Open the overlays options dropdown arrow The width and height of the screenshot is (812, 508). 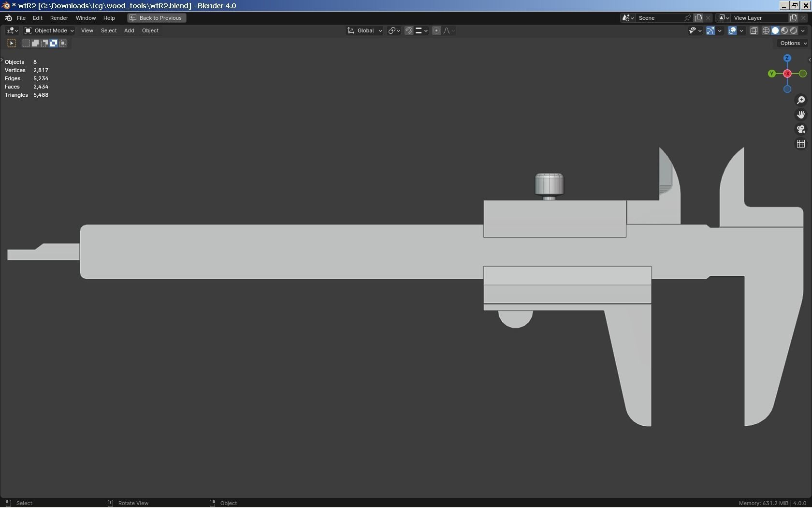tap(741, 30)
